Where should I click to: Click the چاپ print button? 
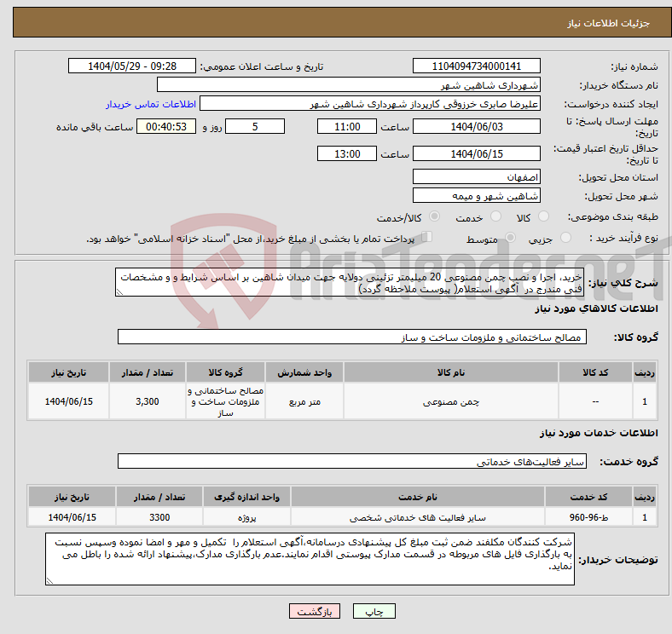click(x=374, y=611)
